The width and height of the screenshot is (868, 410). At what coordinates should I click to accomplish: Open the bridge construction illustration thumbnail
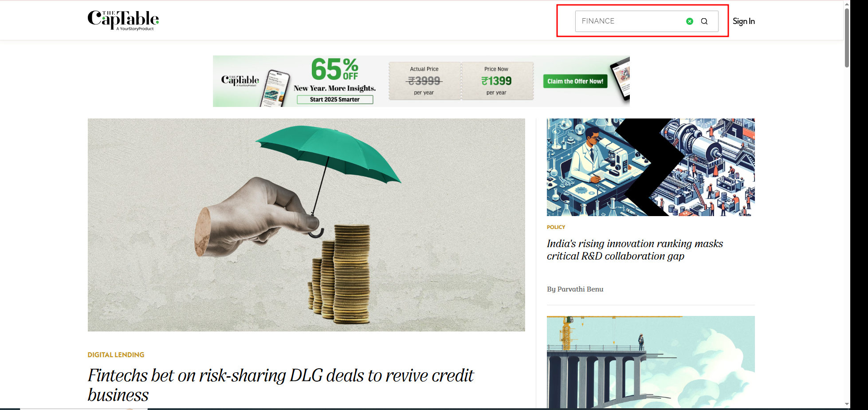[x=651, y=362]
